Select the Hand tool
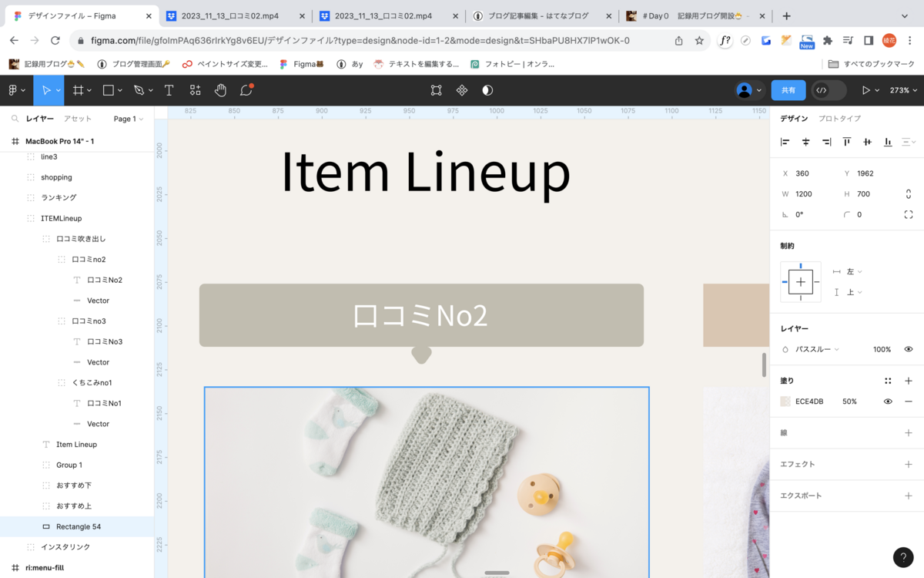The height and width of the screenshot is (578, 924). coord(220,90)
